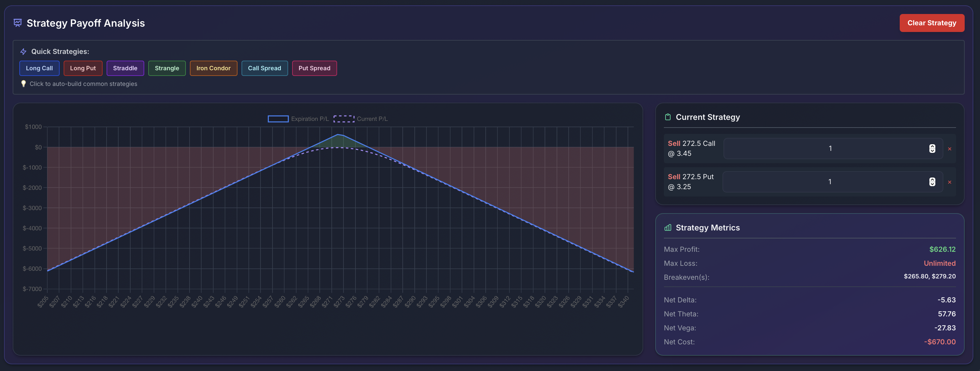Remove the Sell 272.5 Call leg

pos(950,149)
